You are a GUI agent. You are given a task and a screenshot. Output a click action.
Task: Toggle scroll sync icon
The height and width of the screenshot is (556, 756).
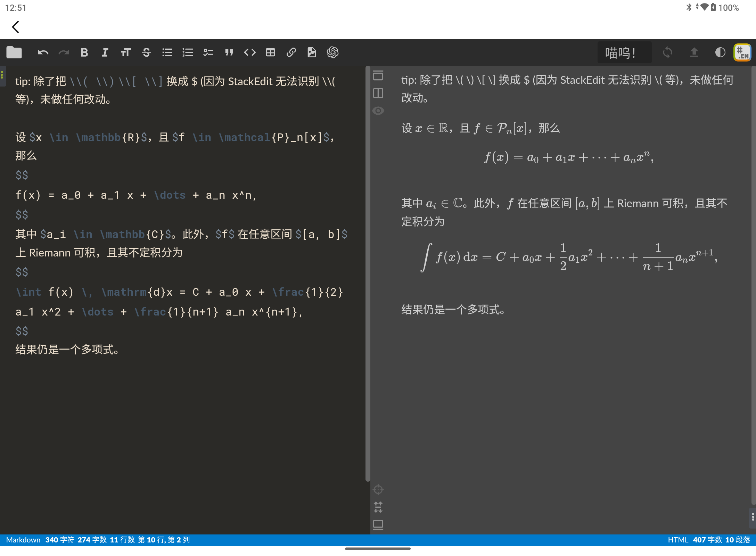378,507
